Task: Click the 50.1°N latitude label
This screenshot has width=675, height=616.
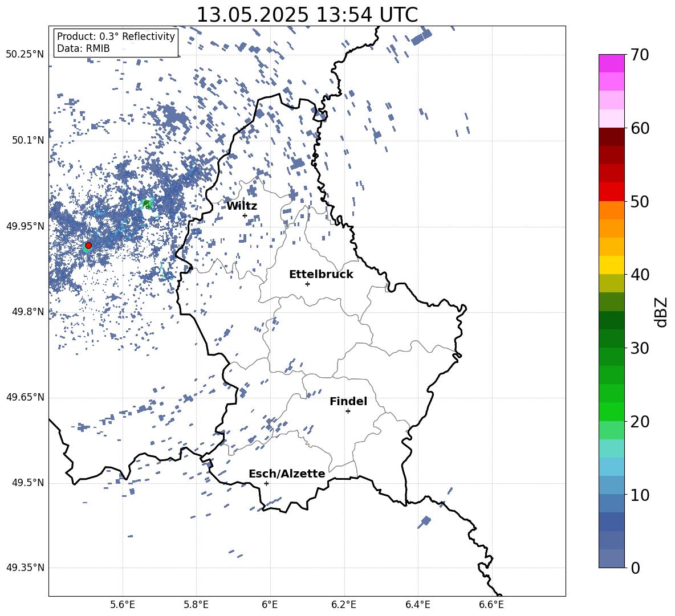Action: coord(29,140)
